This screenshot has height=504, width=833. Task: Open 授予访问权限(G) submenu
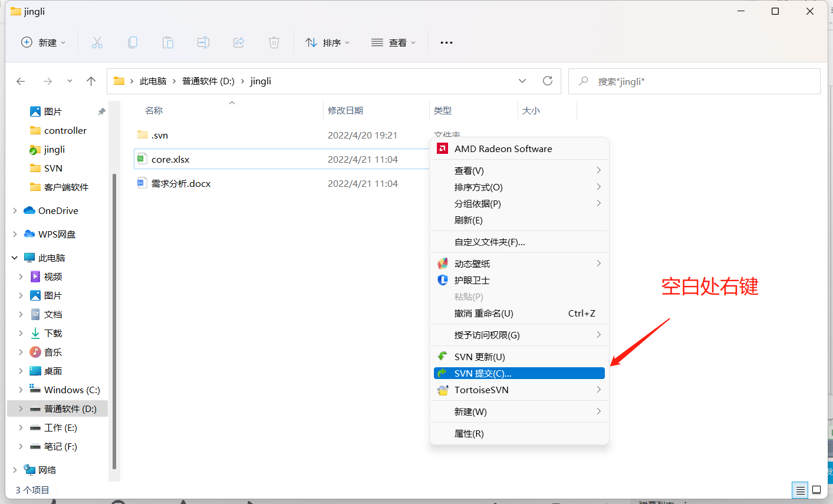[519, 335]
